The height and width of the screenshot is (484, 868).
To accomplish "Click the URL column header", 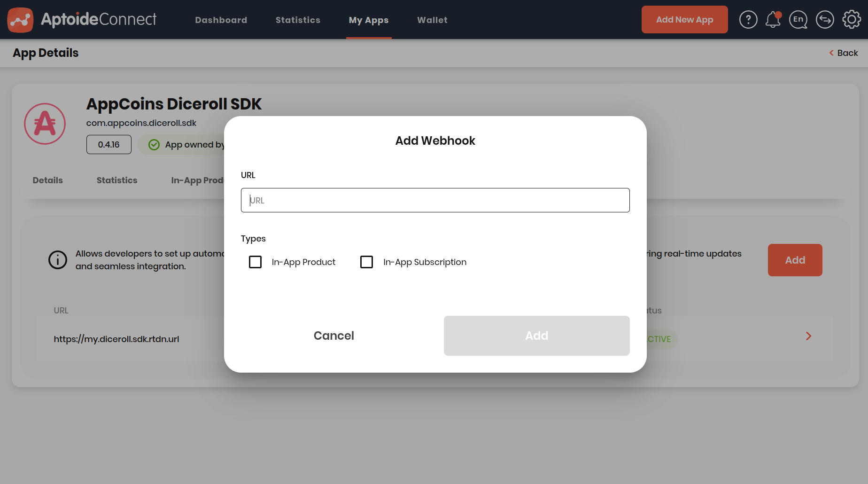I will [61, 311].
